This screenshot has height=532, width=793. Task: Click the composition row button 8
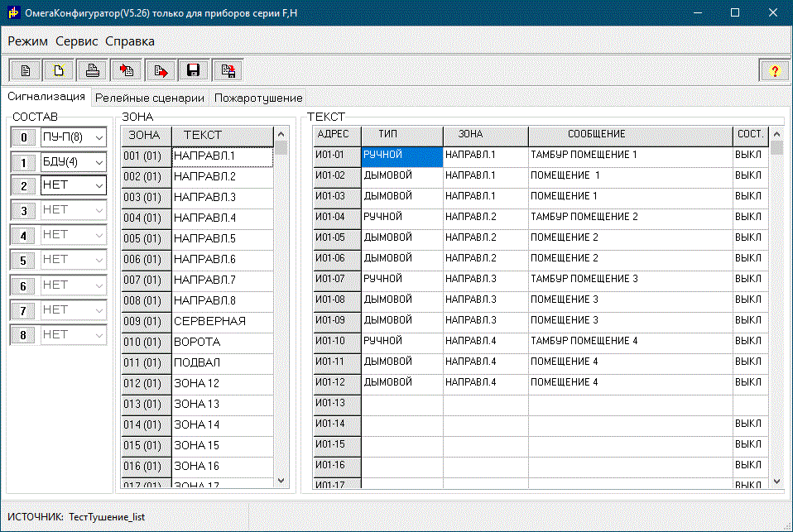(23, 335)
